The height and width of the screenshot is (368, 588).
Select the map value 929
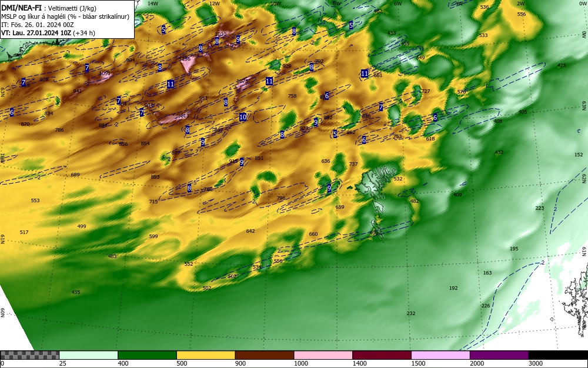(x=287, y=66)
